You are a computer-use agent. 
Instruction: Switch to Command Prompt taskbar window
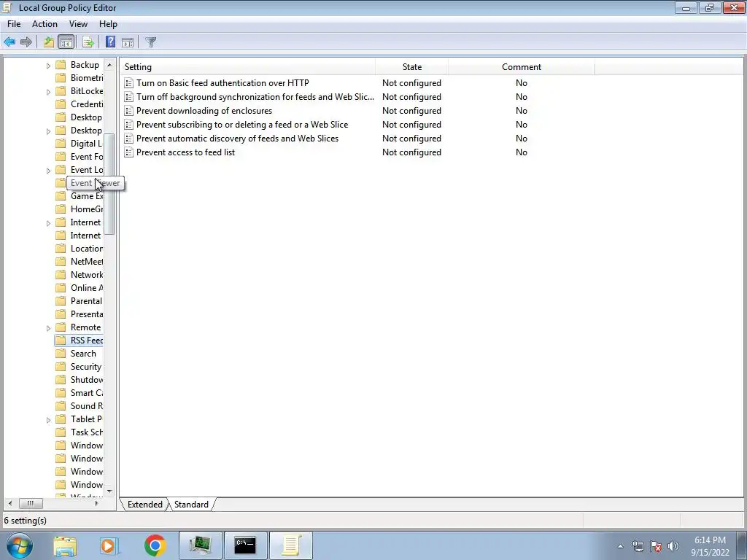pos(245,545)
